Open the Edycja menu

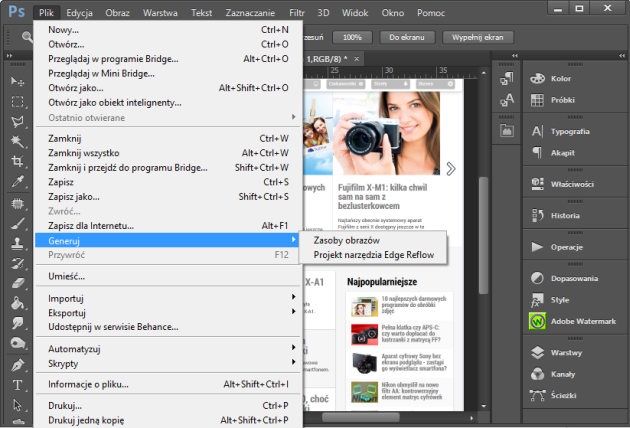click(x=80, y=13)
